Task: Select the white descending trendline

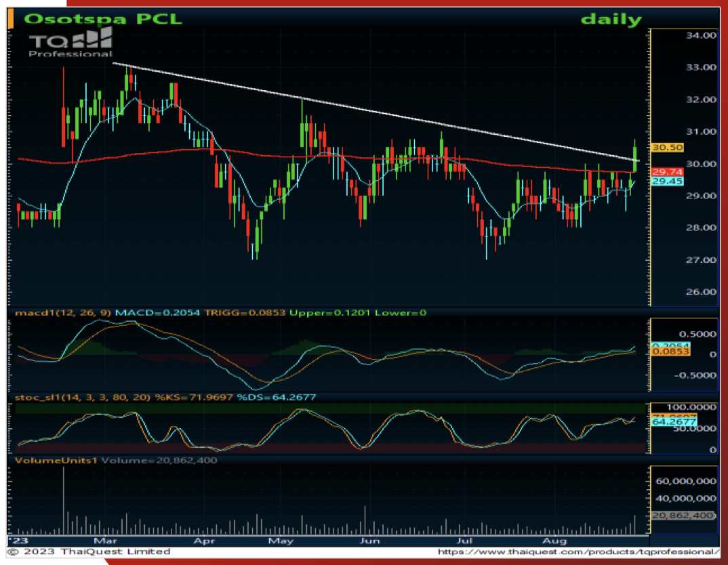Action: 376,112
